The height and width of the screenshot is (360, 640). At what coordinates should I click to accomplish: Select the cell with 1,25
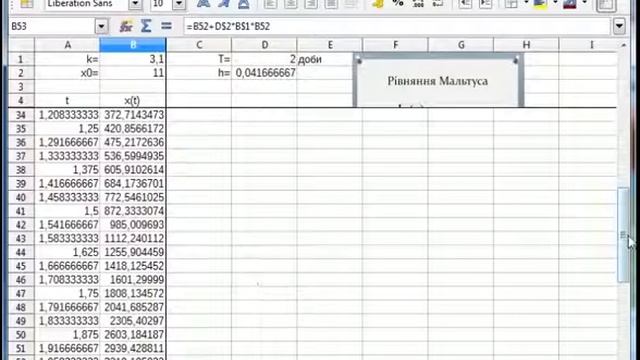[67, 129]
